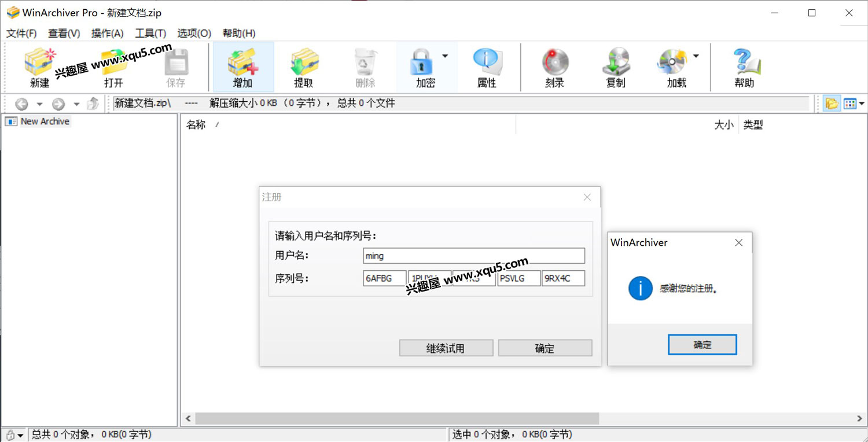Viewport: 868px width, 442px height.
Task: Confirm 确定 in WinArchiver message box
Action: point(703,345)
